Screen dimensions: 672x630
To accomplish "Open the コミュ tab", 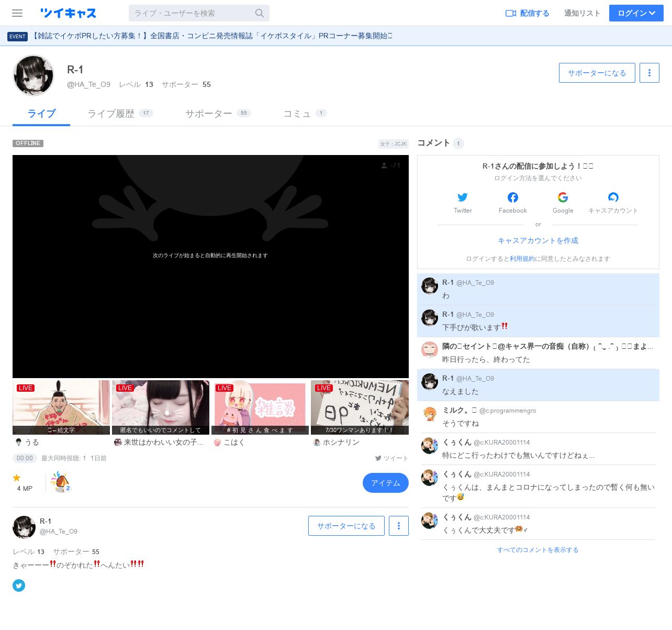I will (x=305, y=114).
